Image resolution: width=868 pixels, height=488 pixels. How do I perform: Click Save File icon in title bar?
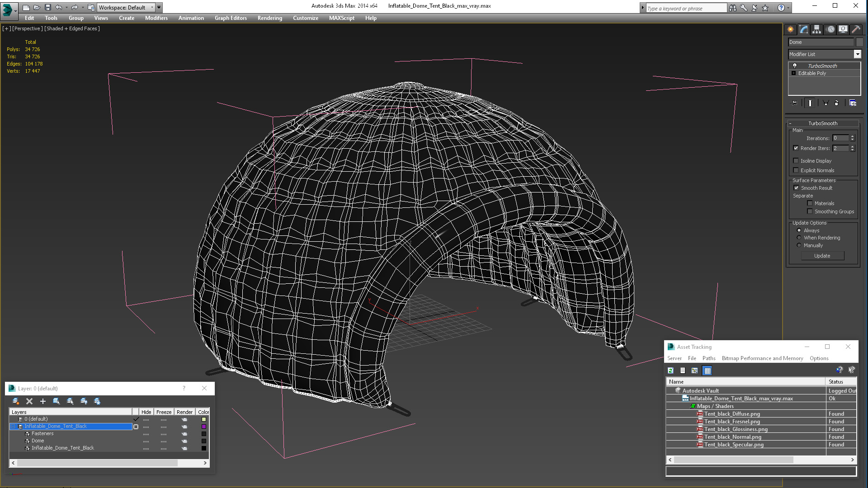click(48, 7)
